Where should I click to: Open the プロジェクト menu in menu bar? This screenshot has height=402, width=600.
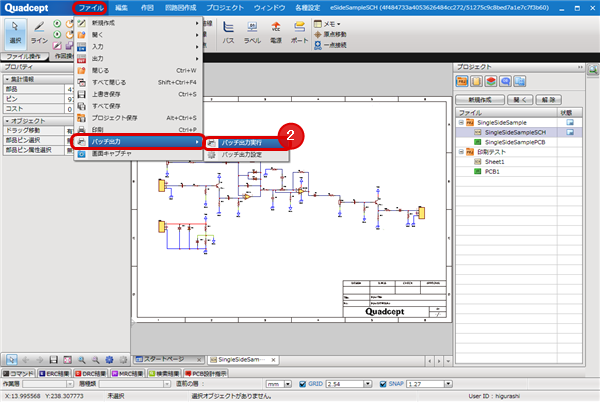point(225,8)
